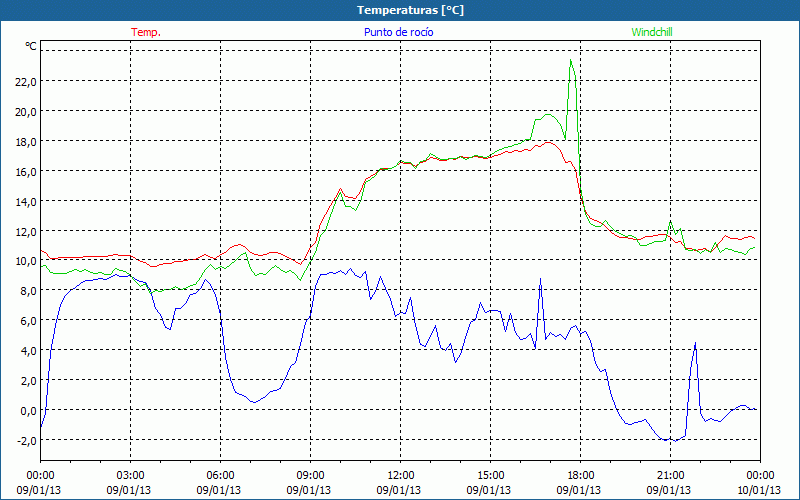Click the 18,0 y-axis value
Viewport: 800px width, 500px height.
(26, 141)
